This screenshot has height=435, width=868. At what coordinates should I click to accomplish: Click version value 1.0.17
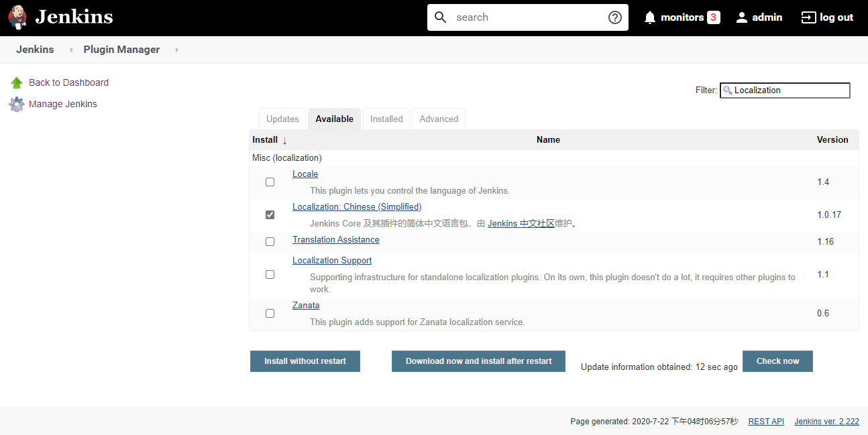[x=829, y=215]
